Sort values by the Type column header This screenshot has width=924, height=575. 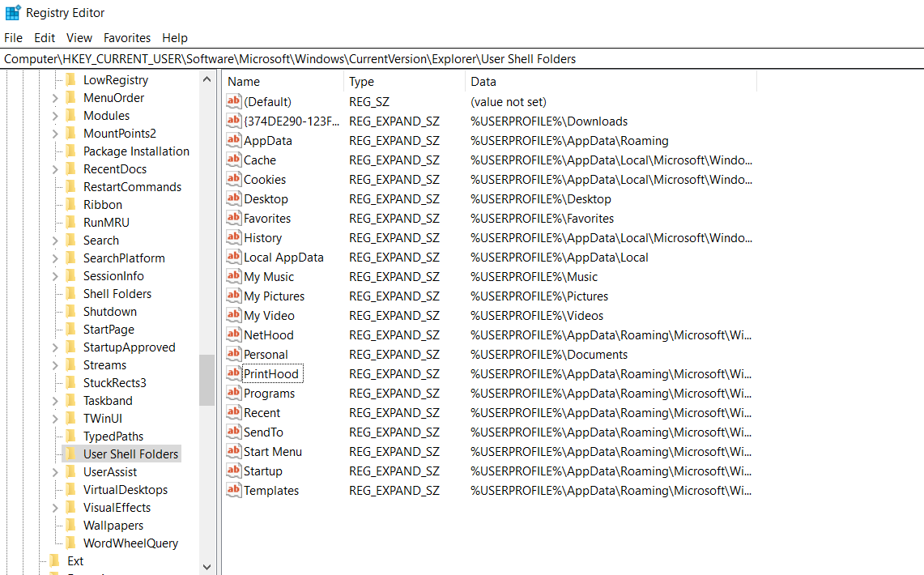[x=404, y=81]
